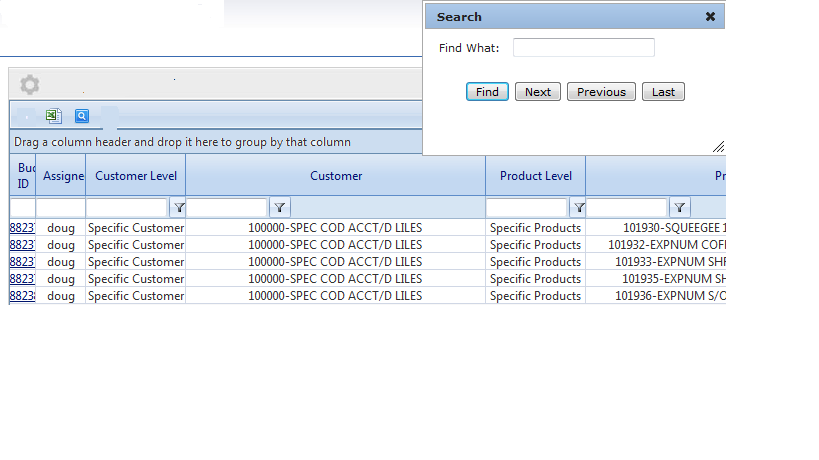Open the first budget ID link
Viewport: 819px width, 460px height.
(x=22, y=228)
